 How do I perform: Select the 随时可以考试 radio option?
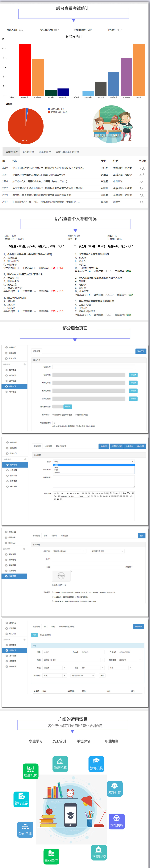[x=76, y=415]
